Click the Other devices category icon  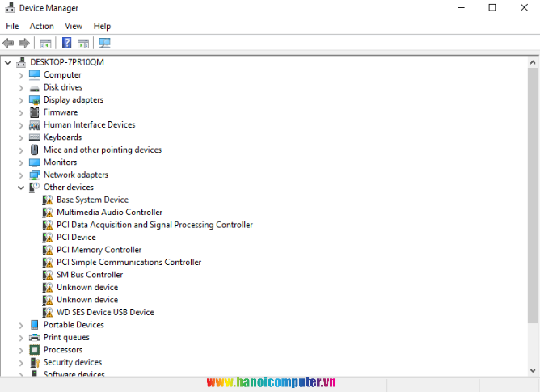click(35, 188)
